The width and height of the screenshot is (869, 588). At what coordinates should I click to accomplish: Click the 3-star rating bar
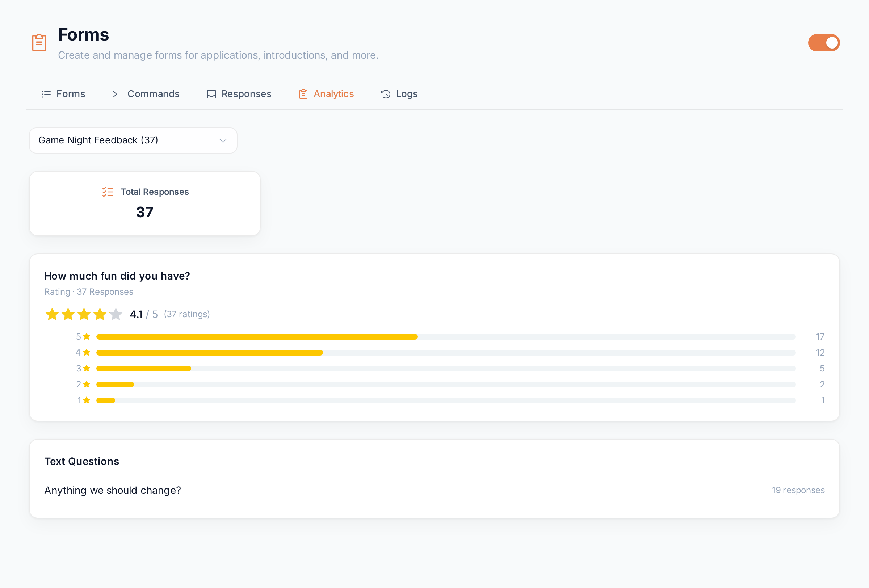[x=446, y=369]
